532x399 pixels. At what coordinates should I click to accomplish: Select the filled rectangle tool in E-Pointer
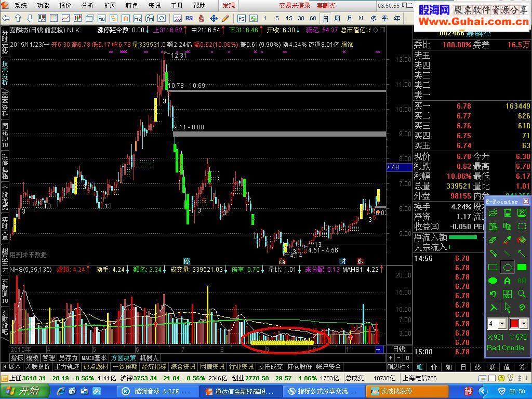[x=522, y=268]
